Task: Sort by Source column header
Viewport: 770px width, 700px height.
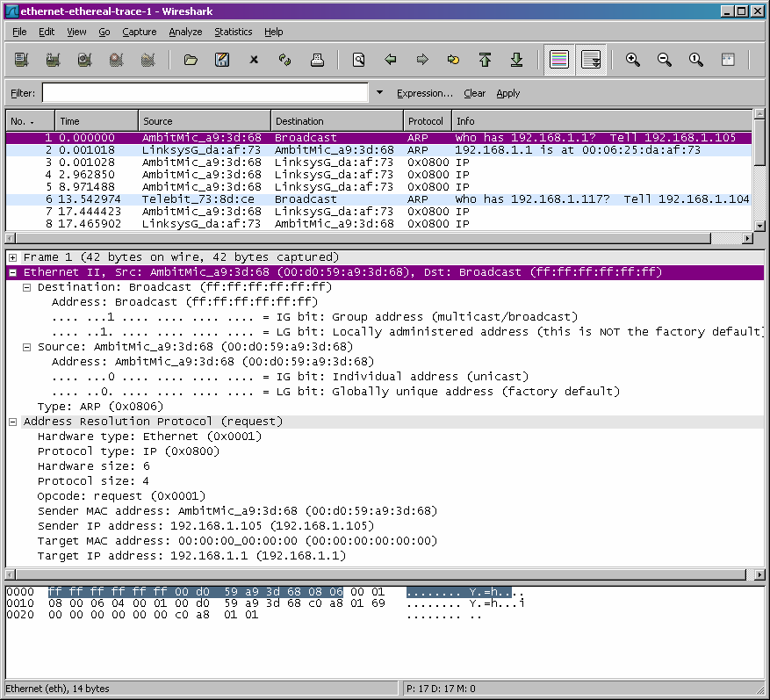Action: 205,121
